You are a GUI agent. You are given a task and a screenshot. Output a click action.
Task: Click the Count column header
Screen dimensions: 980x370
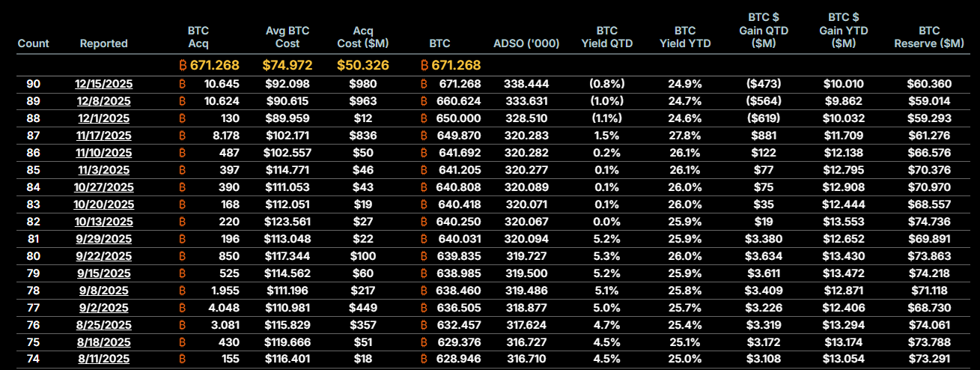pyautogui.click(x=33, y=43)
